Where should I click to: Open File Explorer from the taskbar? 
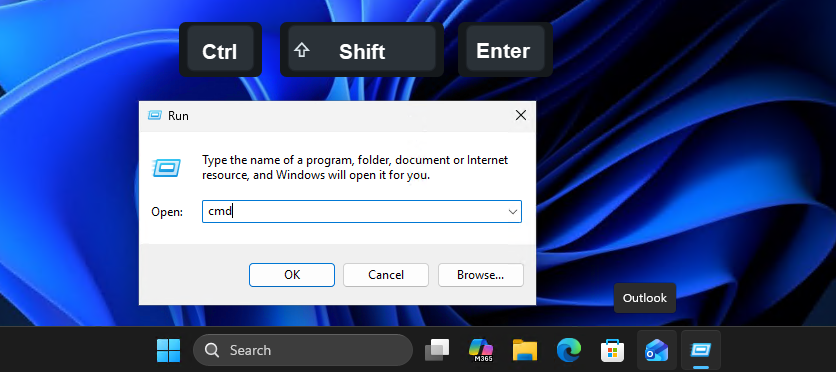click(x=525, y=350)
